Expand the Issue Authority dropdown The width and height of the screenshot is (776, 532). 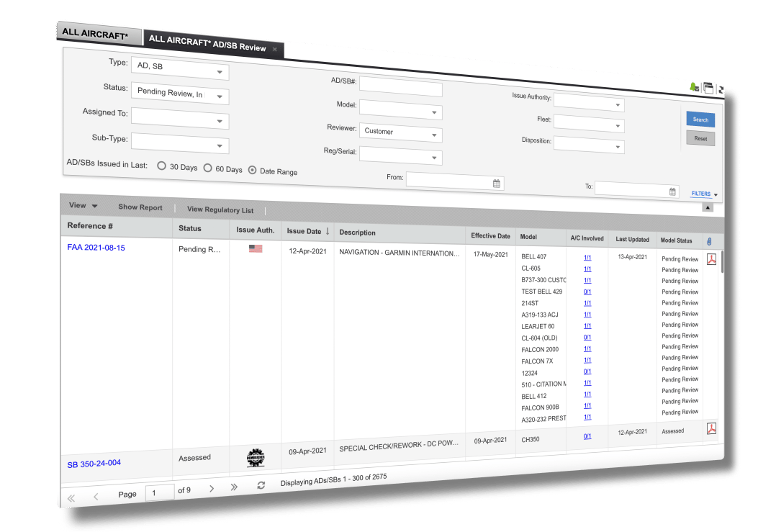click(617, 105)
